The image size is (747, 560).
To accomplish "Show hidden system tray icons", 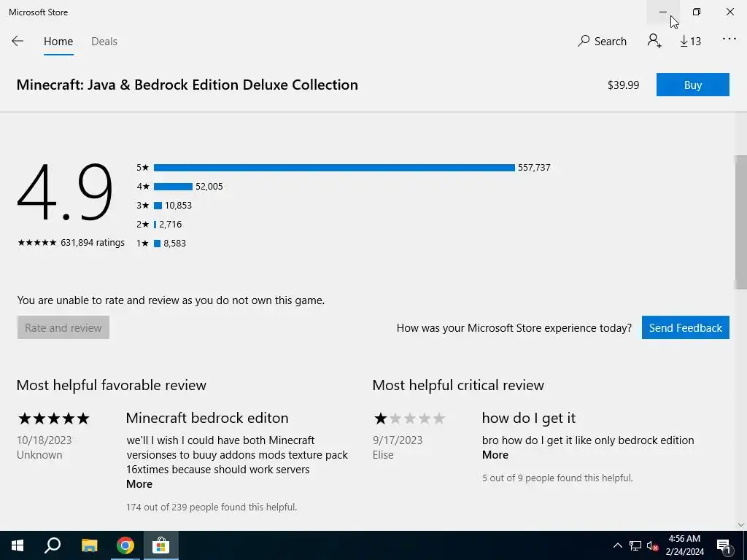I will point(617,545).
